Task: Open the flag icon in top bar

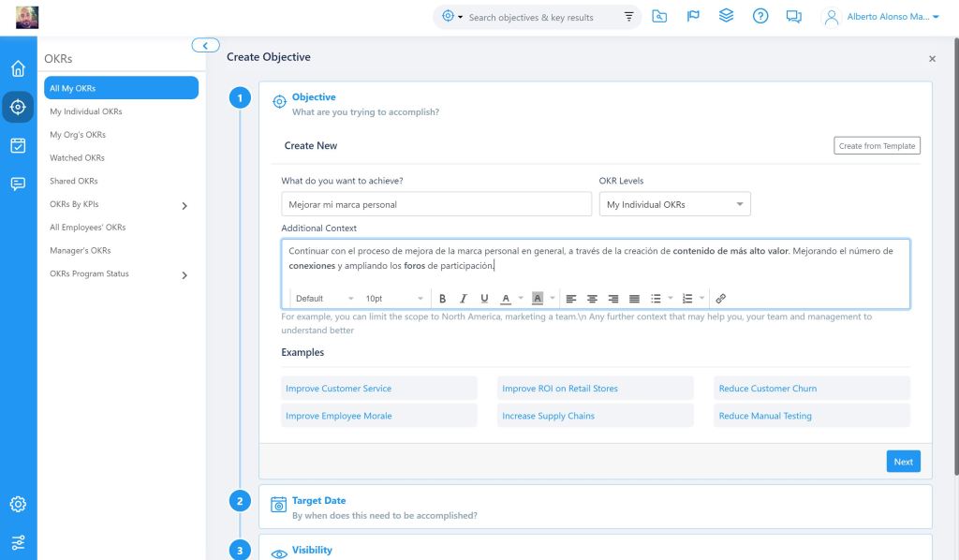Action: pos(693,17)
